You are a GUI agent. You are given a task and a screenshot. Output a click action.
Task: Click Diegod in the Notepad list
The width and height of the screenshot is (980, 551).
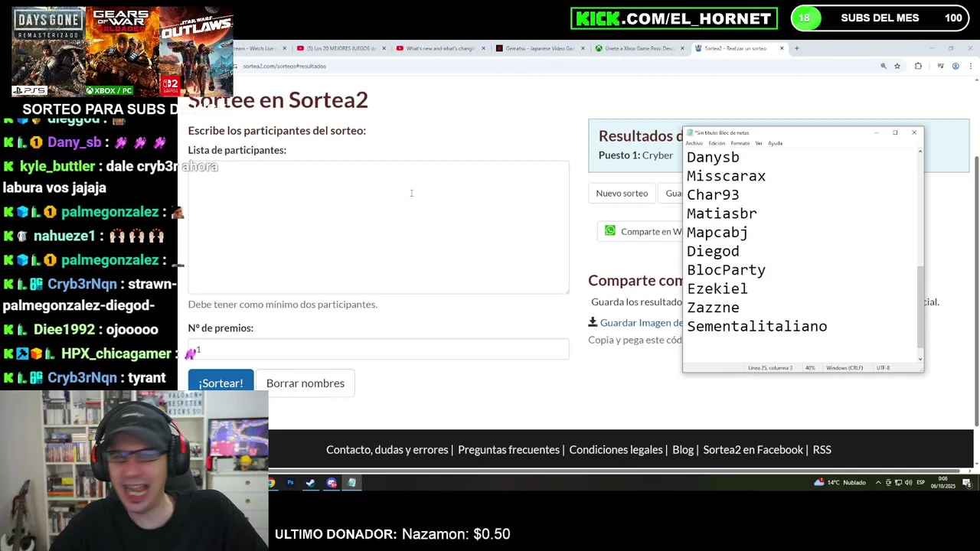tap(713, 251)
